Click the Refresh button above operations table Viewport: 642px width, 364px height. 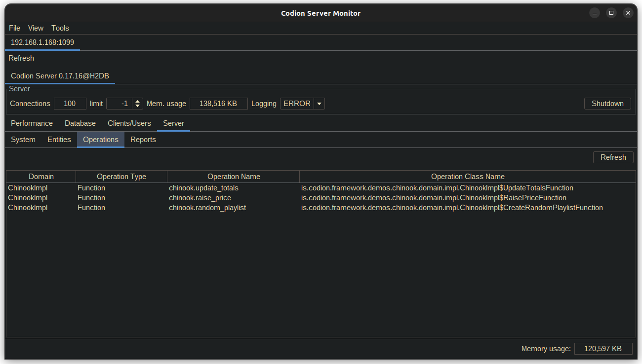point(613,157)
